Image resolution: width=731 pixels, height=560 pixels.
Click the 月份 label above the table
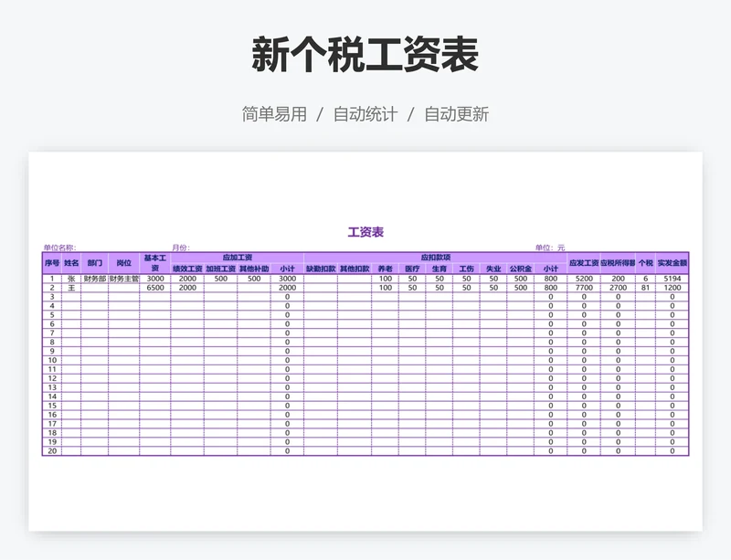point(181,248)
